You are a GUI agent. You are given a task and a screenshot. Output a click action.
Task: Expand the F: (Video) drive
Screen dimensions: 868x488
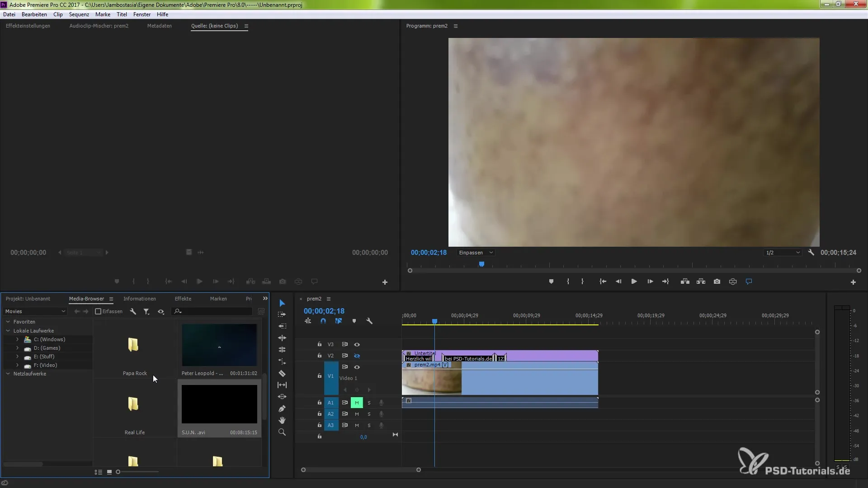point(17,365)
